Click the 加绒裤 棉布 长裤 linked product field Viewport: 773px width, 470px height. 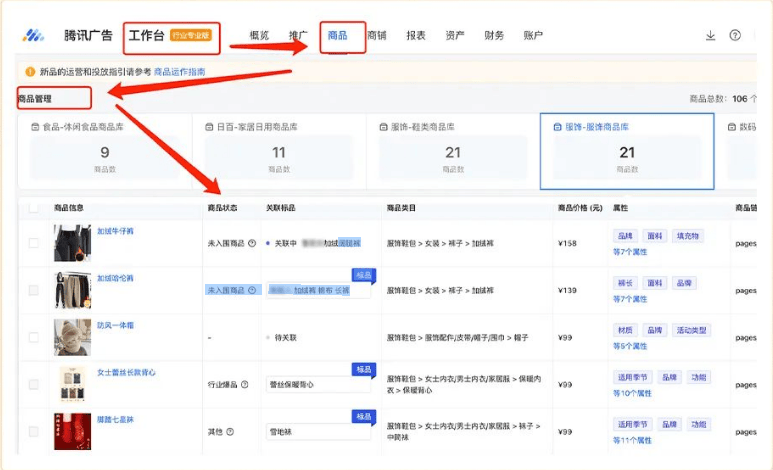coord(318,290)
